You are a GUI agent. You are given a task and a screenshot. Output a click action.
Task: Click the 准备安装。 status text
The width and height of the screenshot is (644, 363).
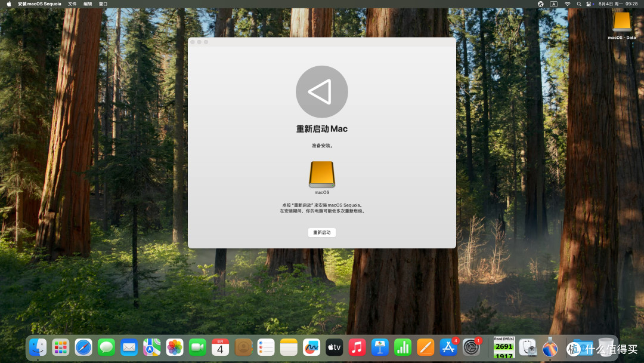[321, 146]
